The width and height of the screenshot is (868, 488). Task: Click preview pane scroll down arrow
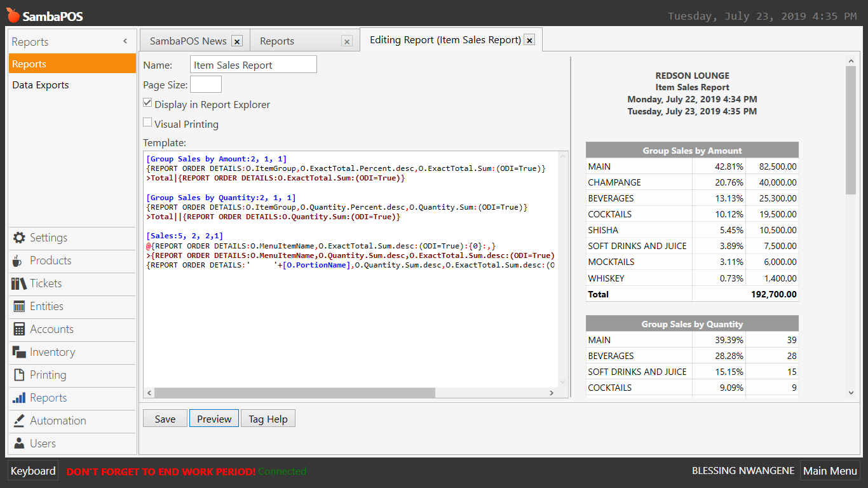point(851,393)
